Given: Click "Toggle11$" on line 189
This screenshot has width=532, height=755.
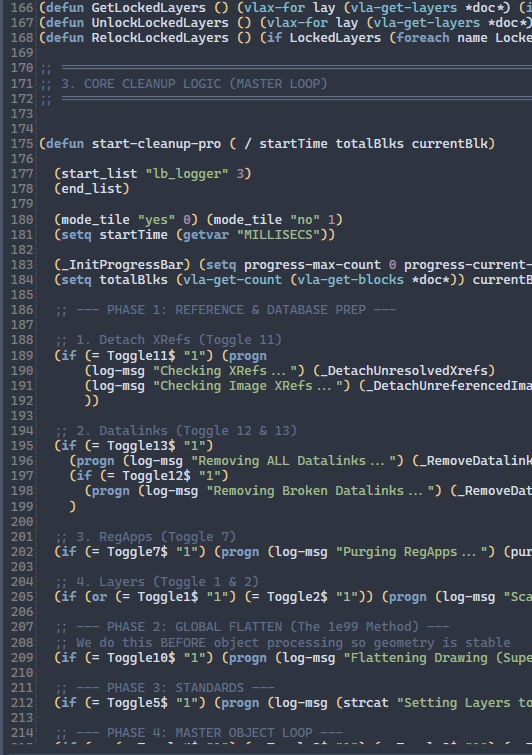Looking at the screenshot, I should click(141, 355).
